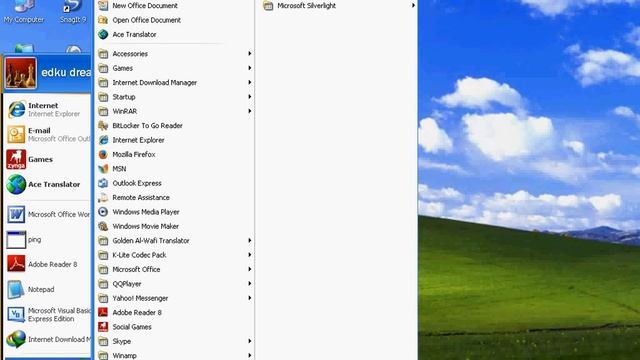Expand the Games folder submenu arrow

click(249, 68)
